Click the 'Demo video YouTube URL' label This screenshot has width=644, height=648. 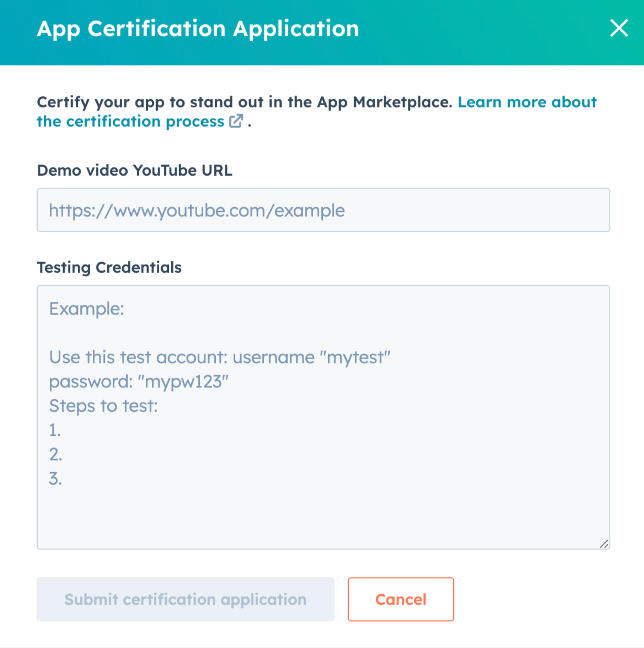point(134,171)
